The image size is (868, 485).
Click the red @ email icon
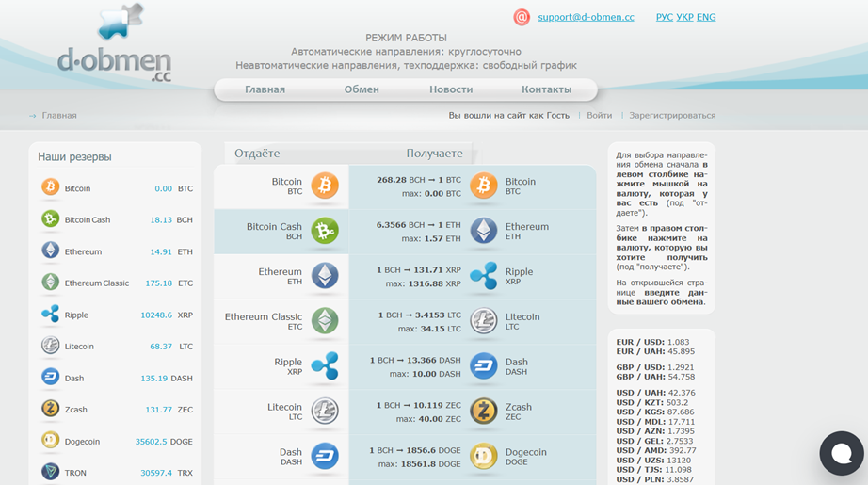tap(522, 17)
